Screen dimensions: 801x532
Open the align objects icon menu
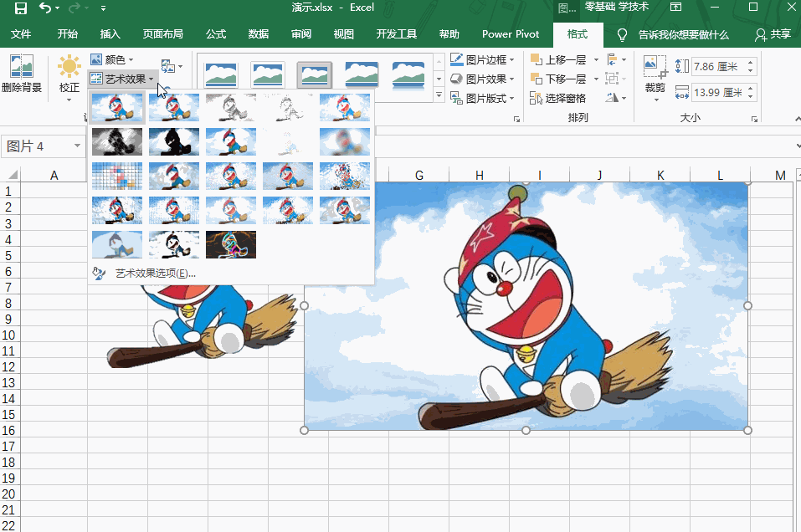(x=616, y=59)
